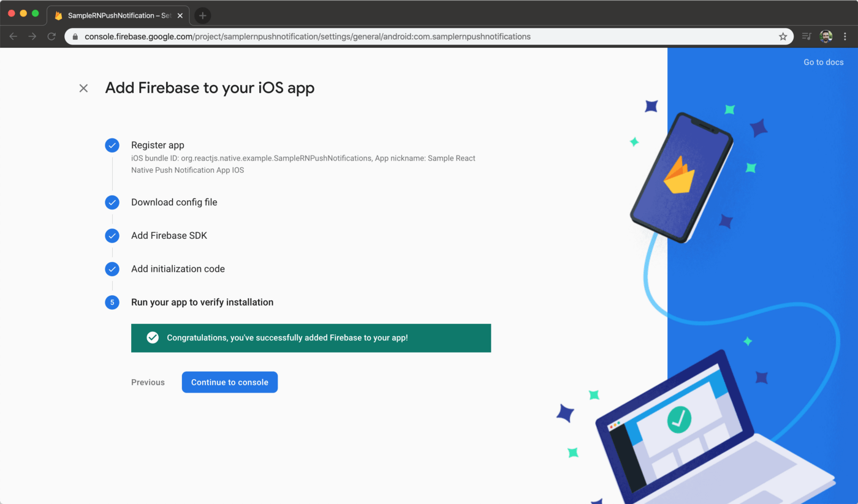Click the green maximize window button
Image resolution: width=858 pixels, height=504 pixels.
pyautogui.click(x=36, y=13)
